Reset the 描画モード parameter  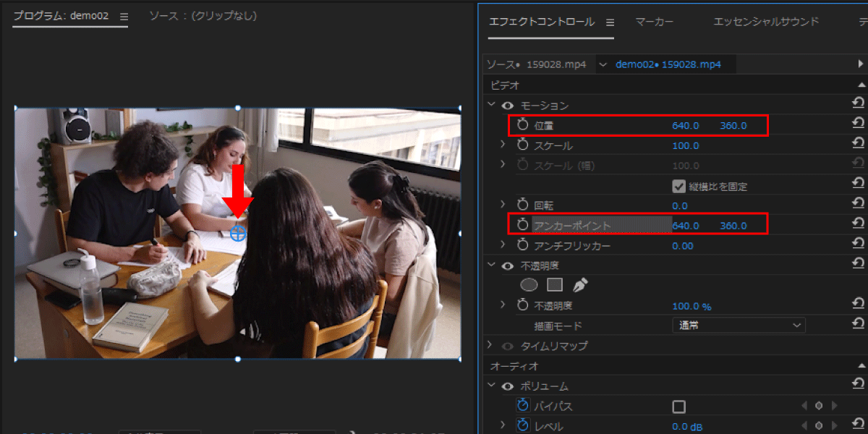point(858,323)
